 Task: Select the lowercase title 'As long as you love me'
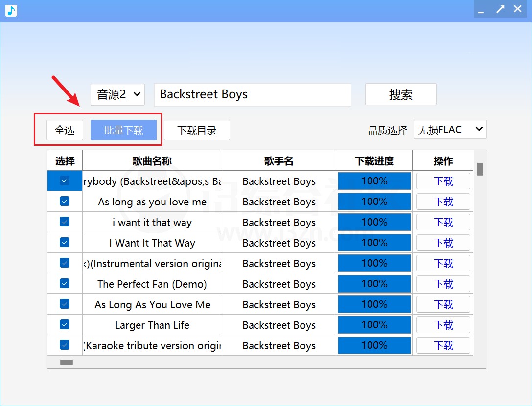coord(152,202)
